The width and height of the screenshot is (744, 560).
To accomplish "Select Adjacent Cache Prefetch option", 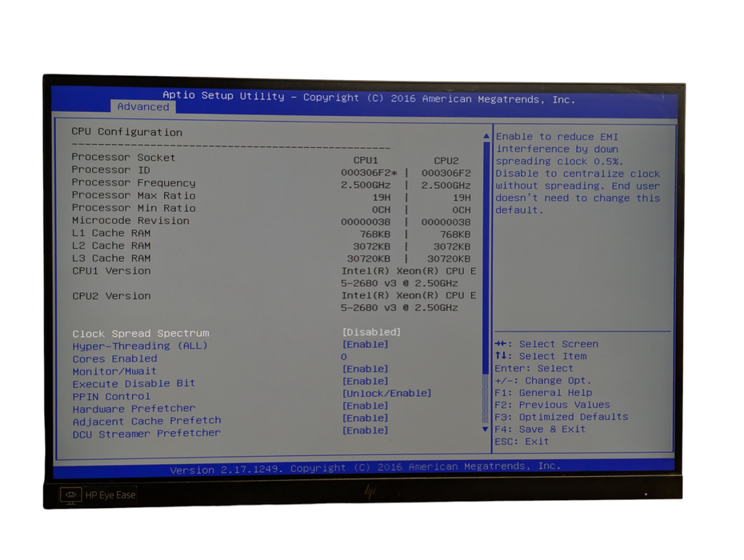I will pyautogui.click(x=146, y=421).
